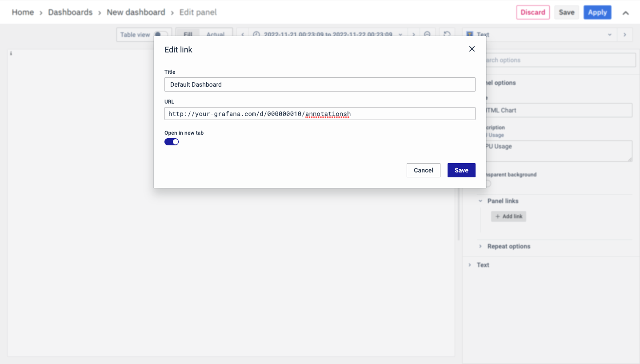The image size is (640, 364).
Task: Collapse options pane with right chevron
Action: (x=624, y=35)
